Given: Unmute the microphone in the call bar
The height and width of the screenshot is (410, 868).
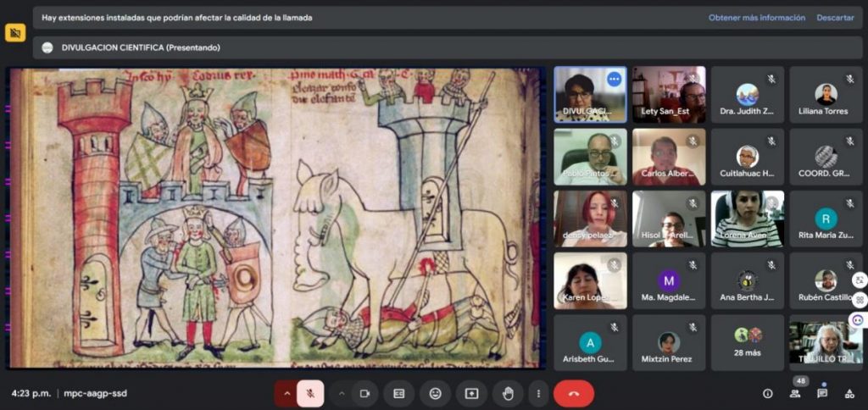Looking at the screenshot, I should pos(310,393).
